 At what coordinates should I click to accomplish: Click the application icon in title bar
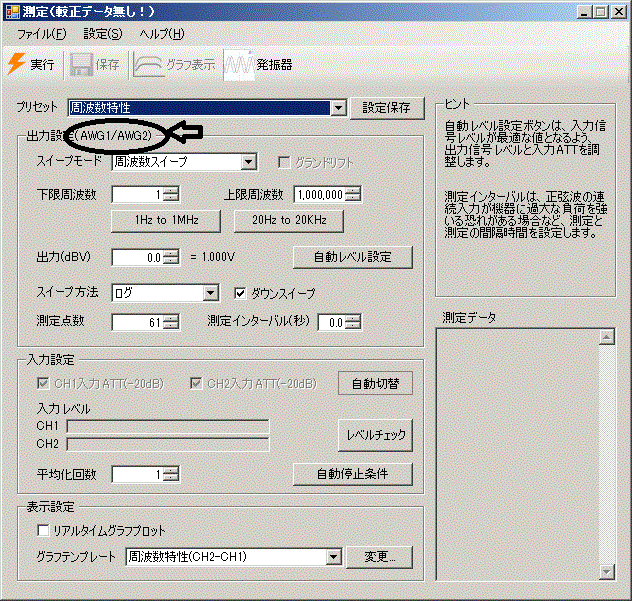12,12
